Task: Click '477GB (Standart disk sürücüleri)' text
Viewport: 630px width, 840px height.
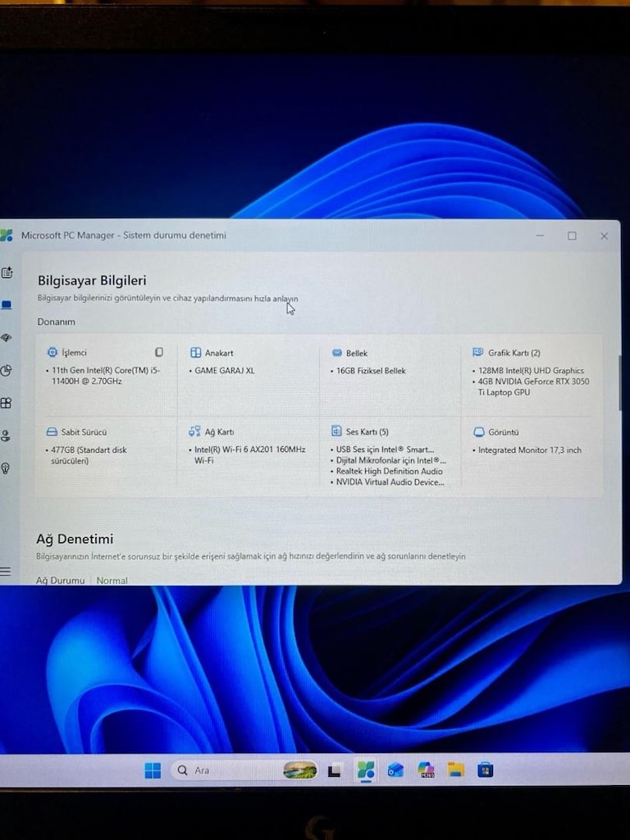Action: (89, 454)
